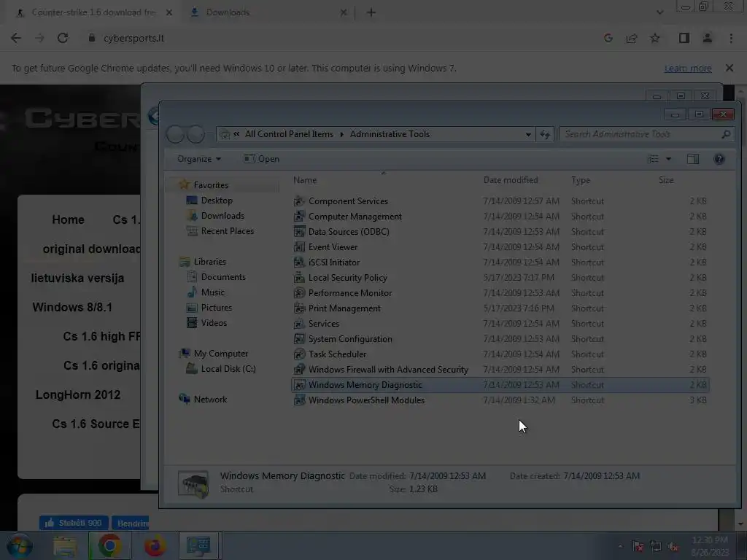This screenshot has width=747, height=560.
Task: Click the muted volume tray icon
Action: click(x=673, y=547)
